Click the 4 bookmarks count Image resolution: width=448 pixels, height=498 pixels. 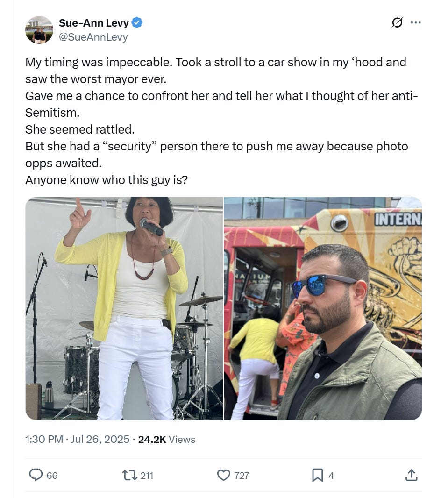point(331,476)
